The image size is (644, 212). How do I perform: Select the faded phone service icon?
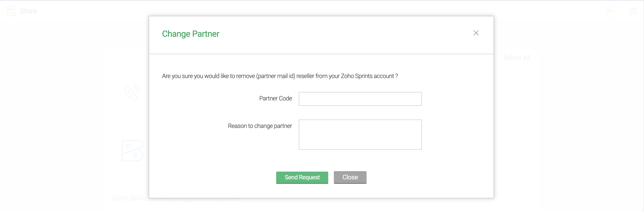[132, 92]
